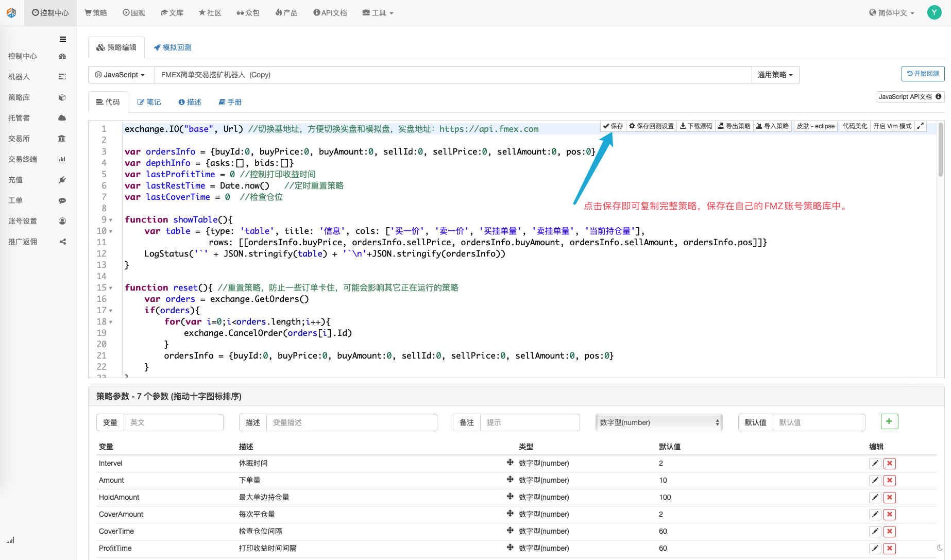
Task: Fold the reset function at line 15
Action: (111, 288)
